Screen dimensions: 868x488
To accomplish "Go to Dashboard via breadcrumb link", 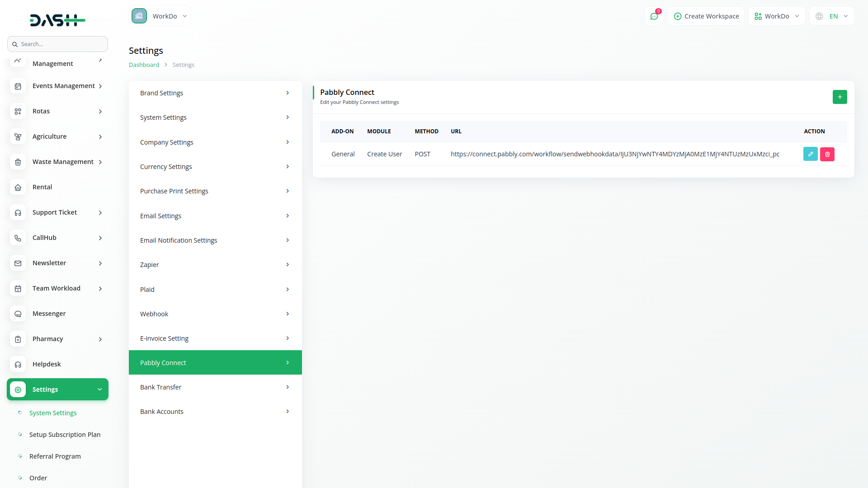I will coord(144,65).
